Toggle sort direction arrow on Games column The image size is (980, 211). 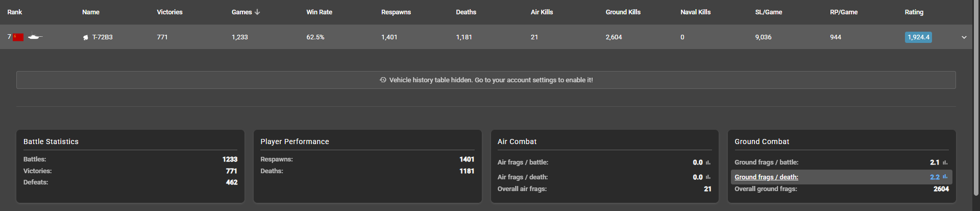(x=257, y=12)
